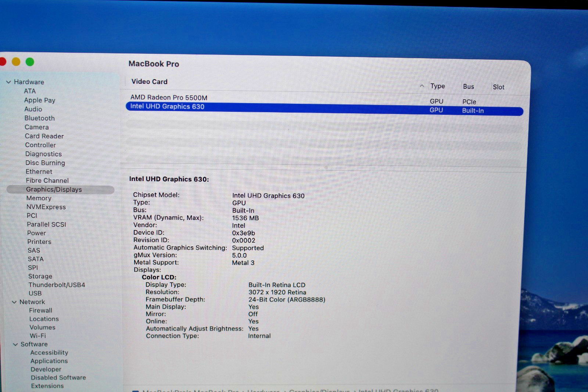Open Diagnostics info
The image size is (588, 392).
click(x=43, y=154)
